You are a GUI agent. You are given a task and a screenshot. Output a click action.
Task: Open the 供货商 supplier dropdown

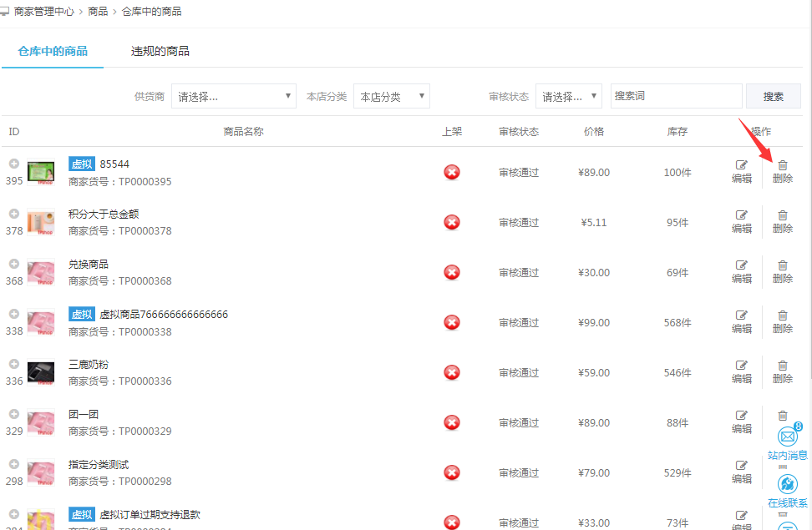point(234,96)
